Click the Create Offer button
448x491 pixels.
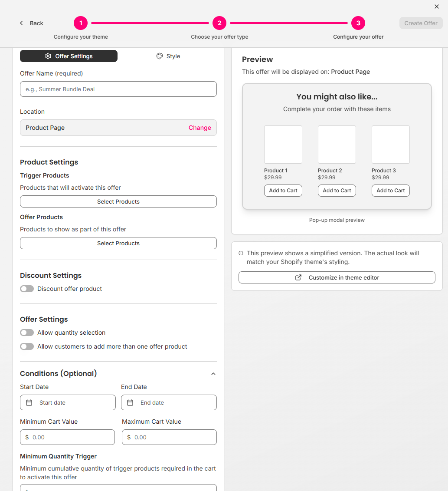click(421, 23)
